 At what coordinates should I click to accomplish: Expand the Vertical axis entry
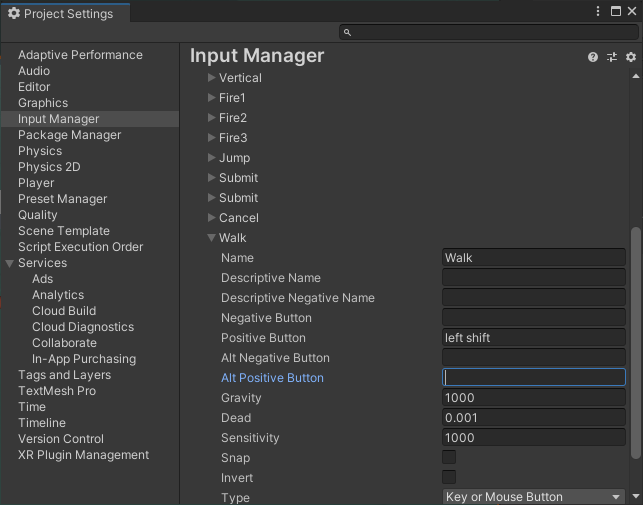point(212,78)
